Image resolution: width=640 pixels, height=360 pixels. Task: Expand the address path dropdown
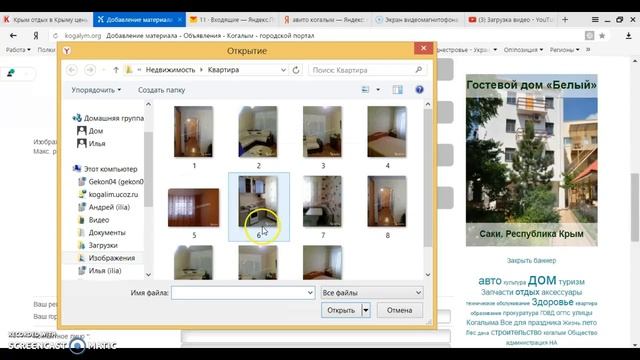pos(283,70)
